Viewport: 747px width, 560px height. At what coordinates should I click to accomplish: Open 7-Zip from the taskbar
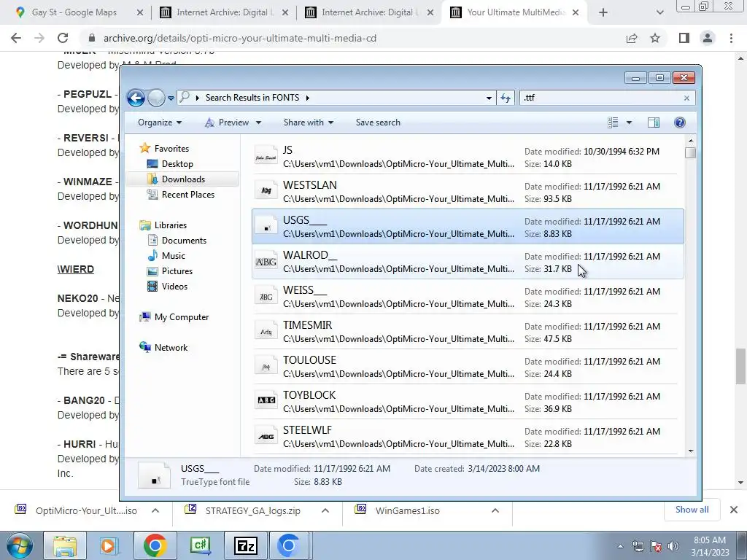[x=246, y=545]
